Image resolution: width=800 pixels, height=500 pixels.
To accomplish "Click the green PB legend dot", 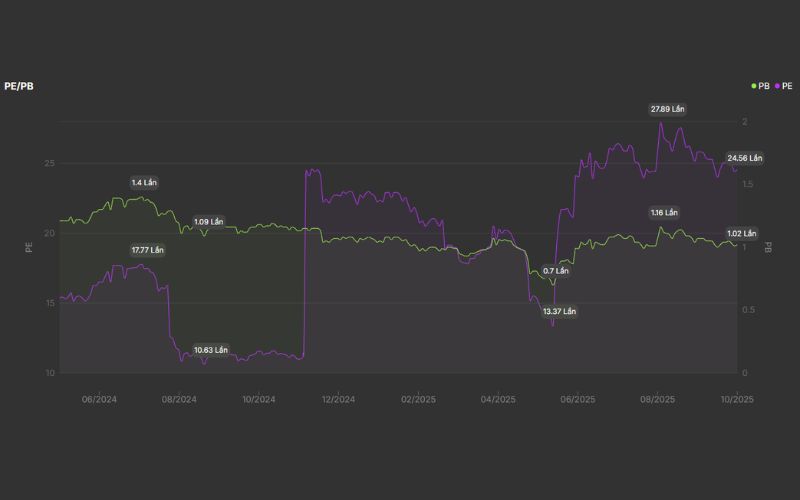I will click(754, 86).
